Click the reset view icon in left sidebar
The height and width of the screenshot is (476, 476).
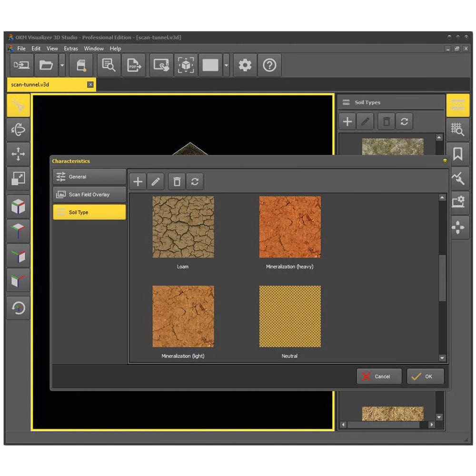pyautogui.click(x=19, y=308)
